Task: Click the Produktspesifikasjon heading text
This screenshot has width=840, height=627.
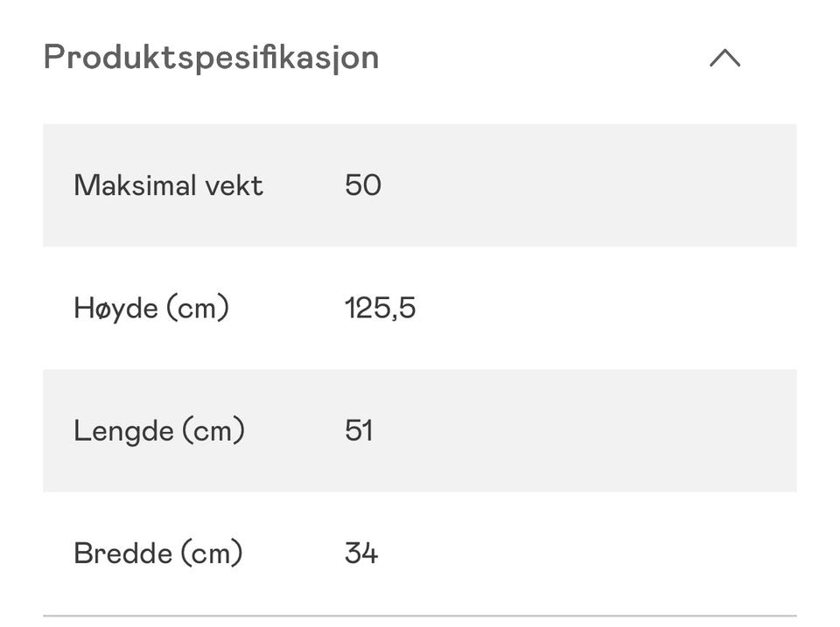Action: (211, 58)
